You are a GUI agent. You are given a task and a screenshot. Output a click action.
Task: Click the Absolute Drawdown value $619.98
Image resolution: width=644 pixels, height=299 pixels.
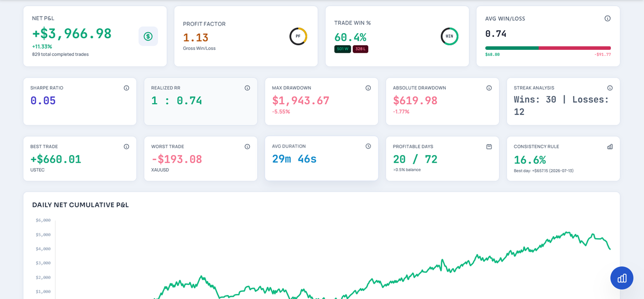[x=416, y=101]
